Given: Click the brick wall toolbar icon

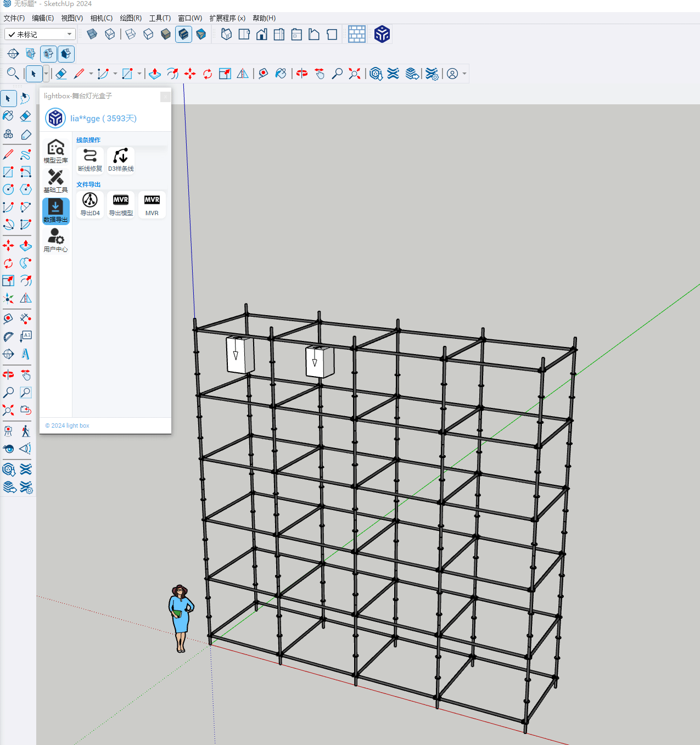Looking at the screenshot, I should click(x=357, y=35).
